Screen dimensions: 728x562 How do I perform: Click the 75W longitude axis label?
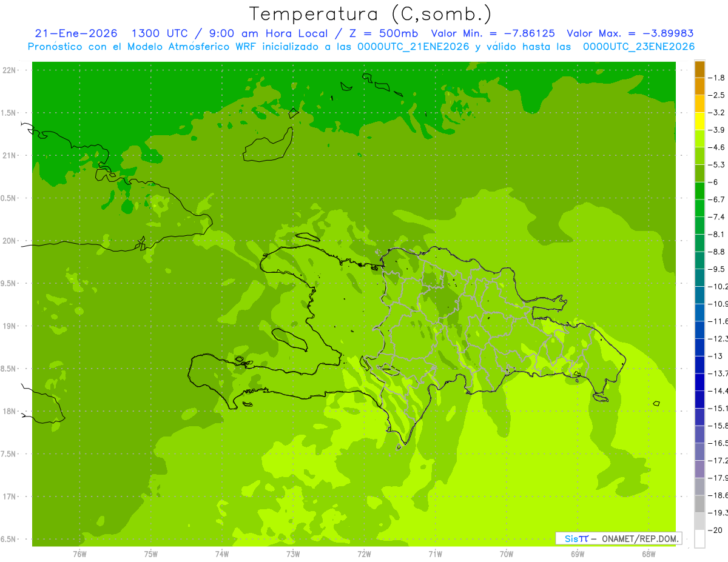coord(150,554)
